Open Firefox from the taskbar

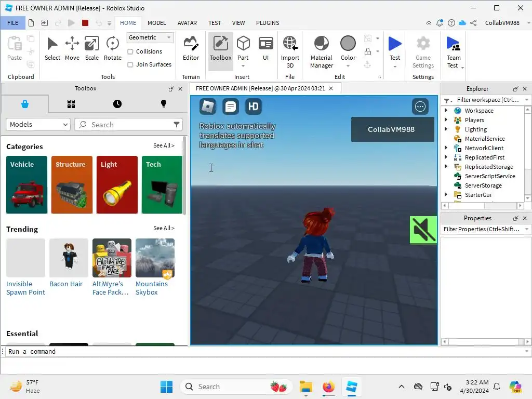(328, 387)
